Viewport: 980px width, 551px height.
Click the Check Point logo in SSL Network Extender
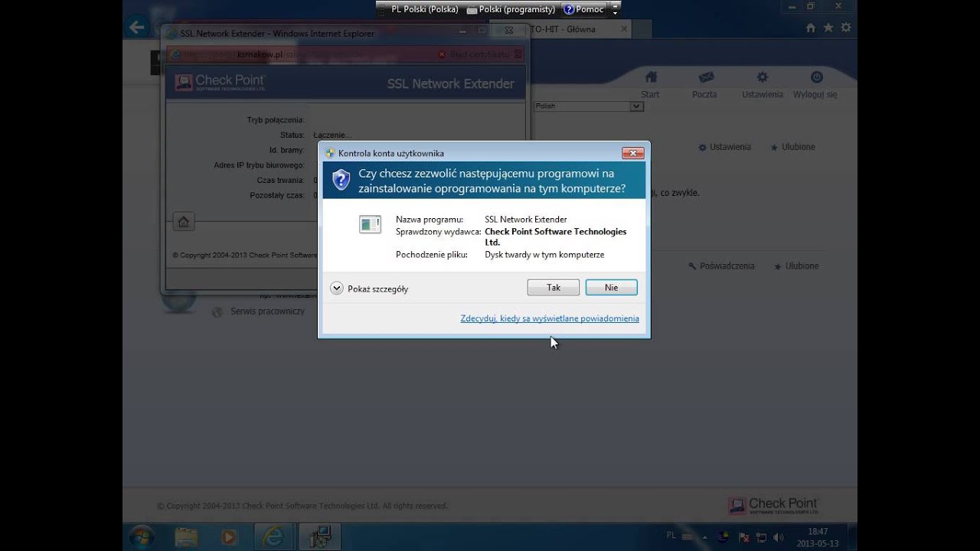click(220, 82)
